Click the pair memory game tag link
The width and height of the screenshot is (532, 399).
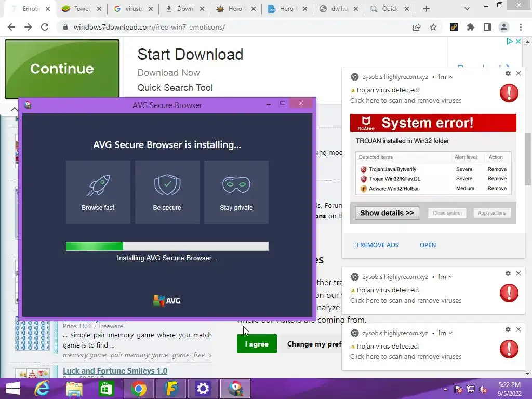139,355
